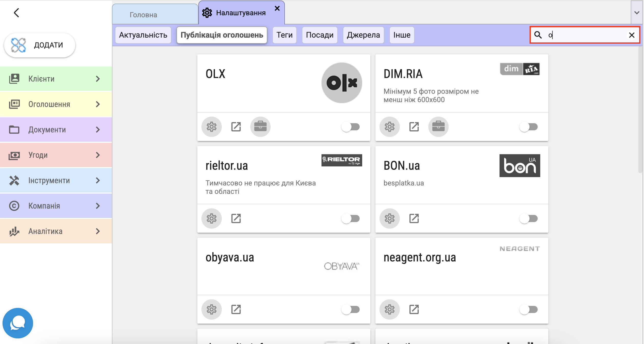
Task: Click the back arrow in sidebar
Action: pos(17,13)
